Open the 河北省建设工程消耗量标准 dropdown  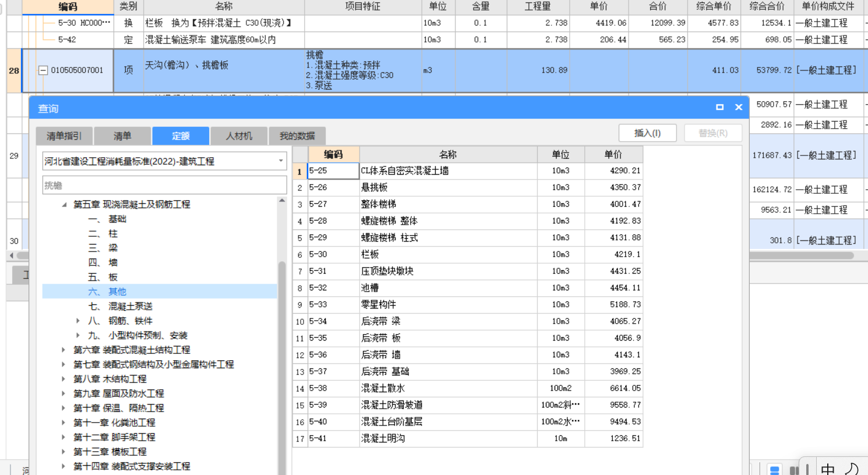[x=280, y=161]
